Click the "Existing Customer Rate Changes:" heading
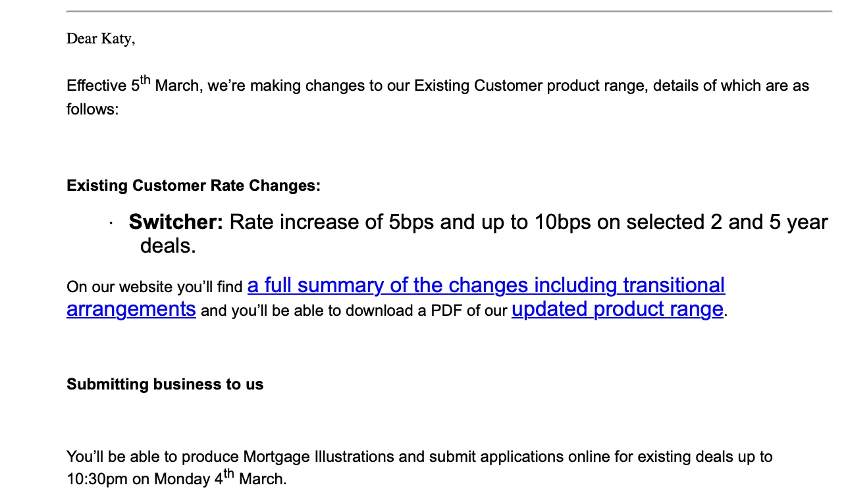Viewport: 848px width, 504px height. [x=194, y=186]
